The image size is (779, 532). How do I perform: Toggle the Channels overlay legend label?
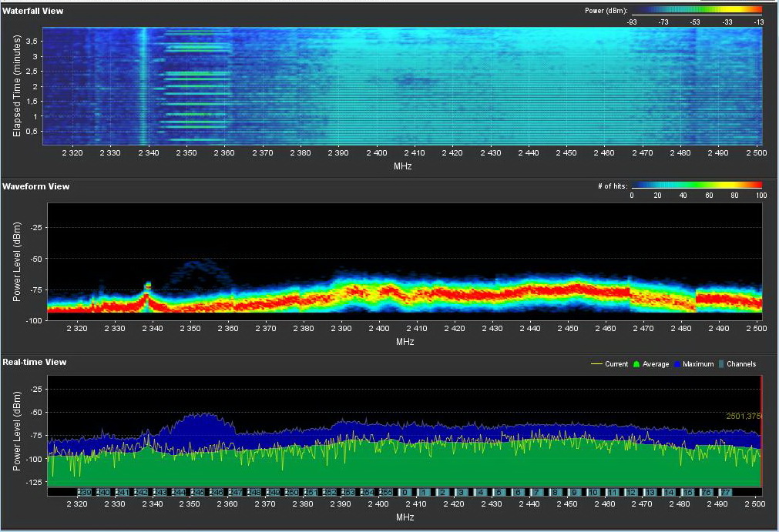[741, 364]
